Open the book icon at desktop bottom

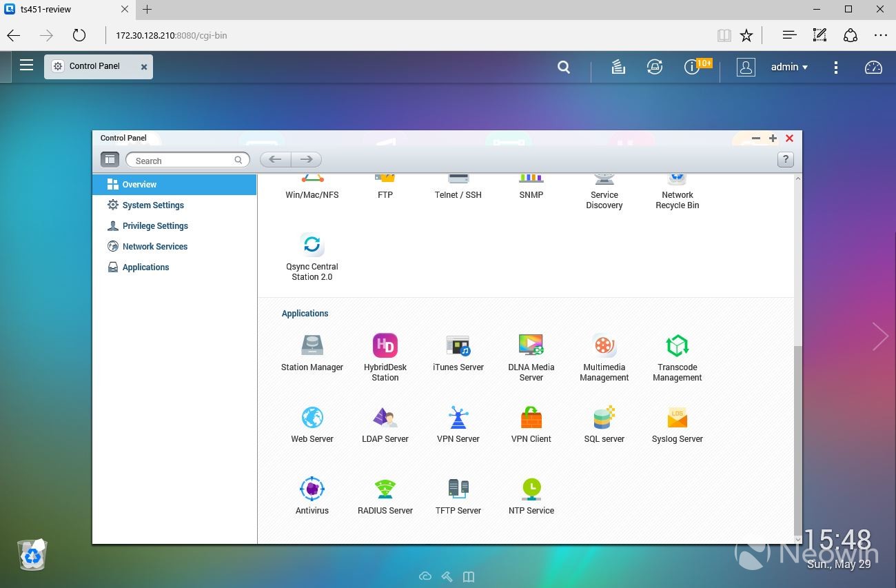click(469, 576)
